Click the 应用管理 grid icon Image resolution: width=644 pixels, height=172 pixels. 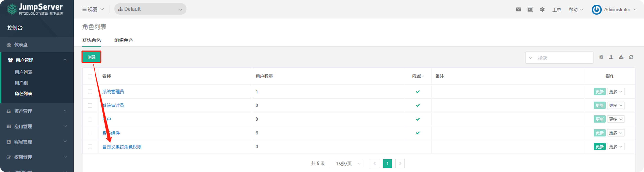(9, 126)
